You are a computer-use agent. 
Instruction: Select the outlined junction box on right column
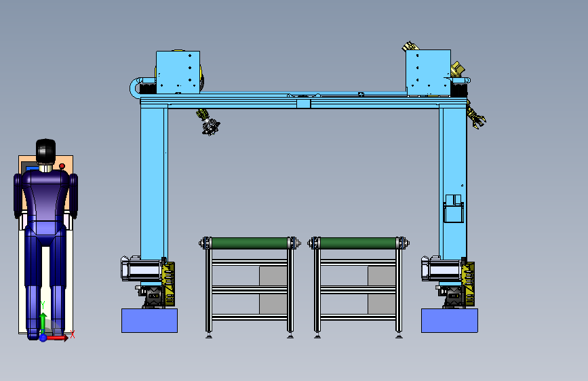coord(453,209)
